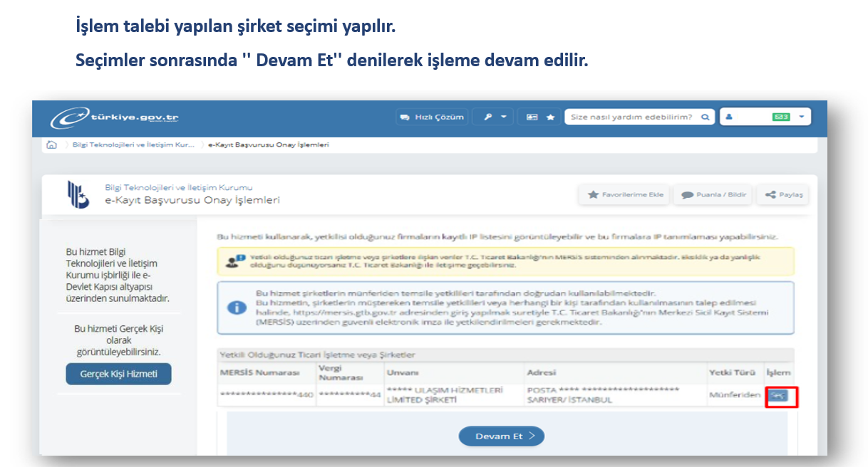This screenshot has height=467, width=868.
Task: Click Gerçek Kişi Hizmeti button
Action: click(118, 374)
